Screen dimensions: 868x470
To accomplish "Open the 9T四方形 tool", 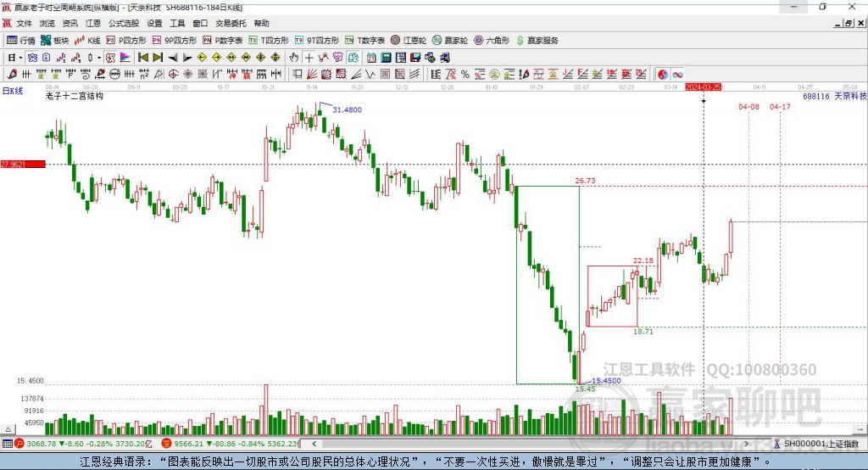I will coord(317,41).
